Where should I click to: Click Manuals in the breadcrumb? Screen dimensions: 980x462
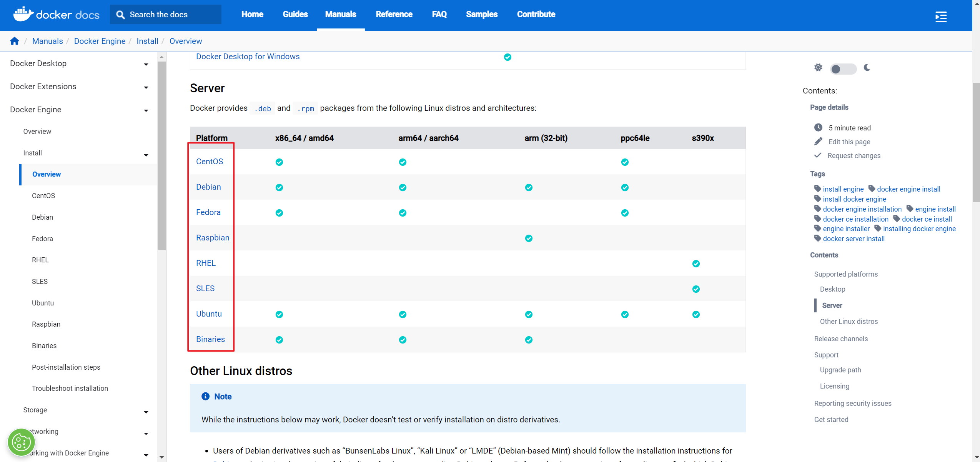[x=47, y=41]
